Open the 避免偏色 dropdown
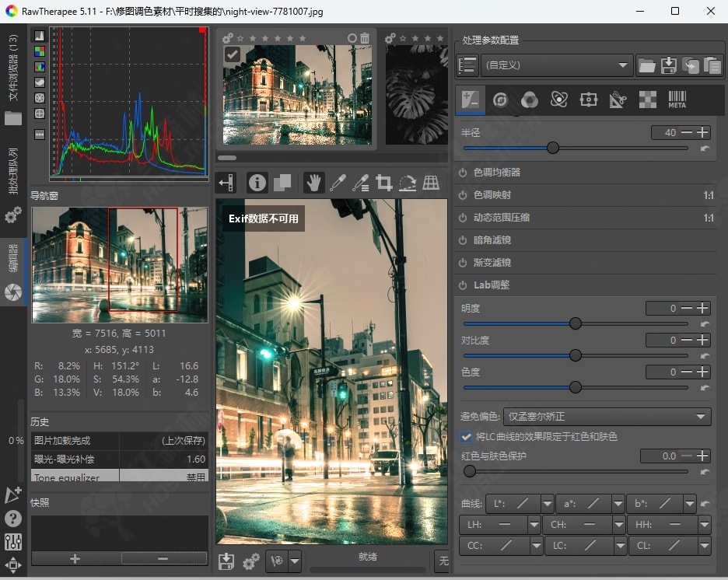The width and height of the screenshot is (728, 580). 607,418
